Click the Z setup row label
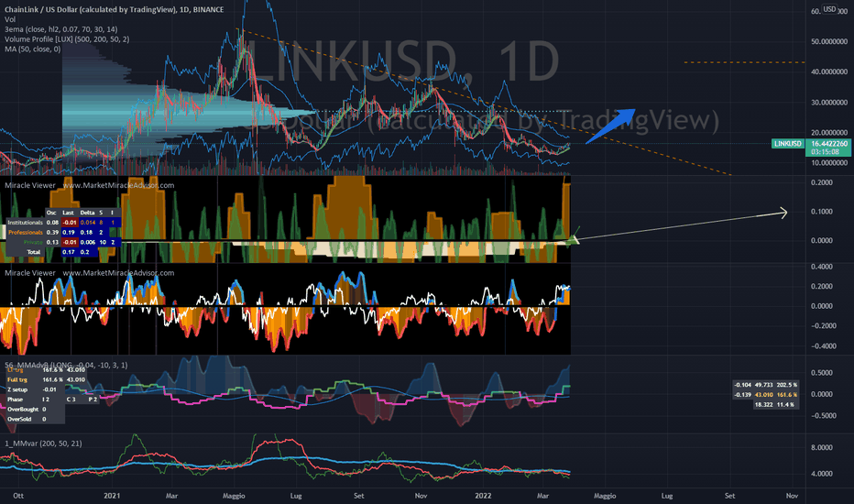Viewport: 854px width, 504px height. [x=17, y=389]
